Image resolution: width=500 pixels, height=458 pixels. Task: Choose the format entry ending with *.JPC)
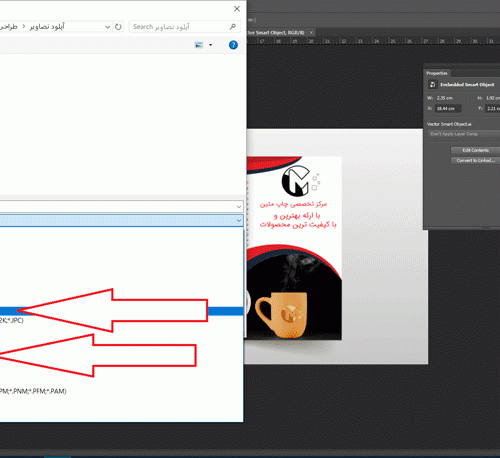[122, 321]
